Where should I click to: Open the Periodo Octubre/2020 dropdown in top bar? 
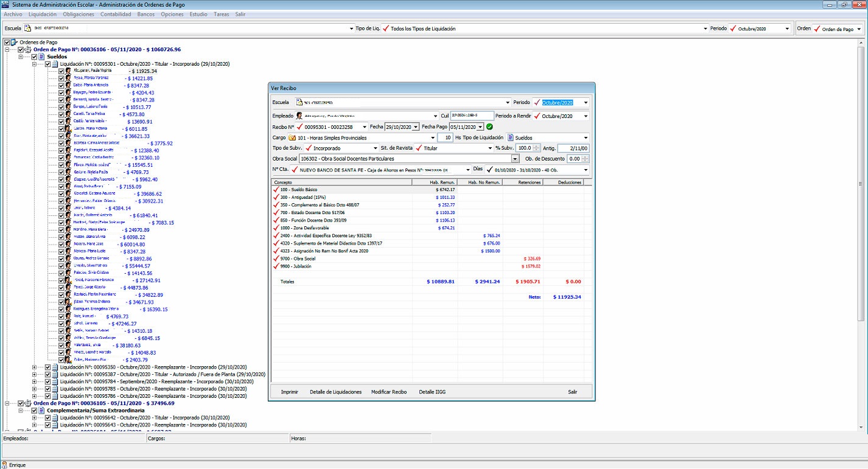point(787,29)
